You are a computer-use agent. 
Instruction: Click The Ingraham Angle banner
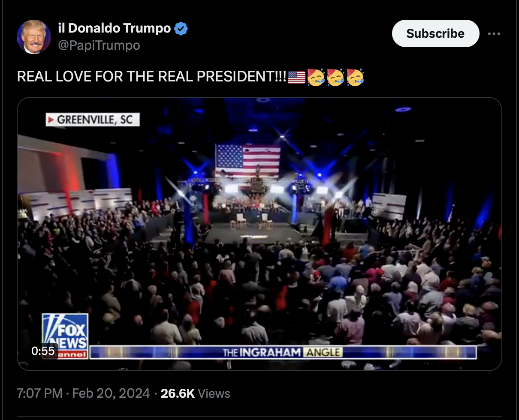pyautogui.click(x=282, y=352)
